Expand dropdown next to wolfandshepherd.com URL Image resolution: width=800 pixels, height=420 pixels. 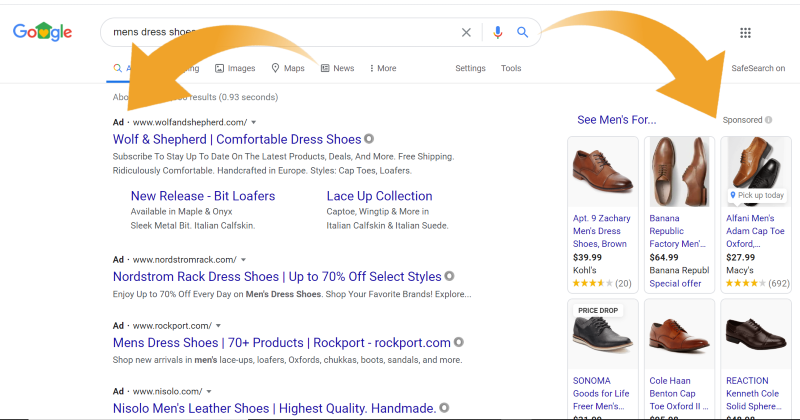point(254,122)
